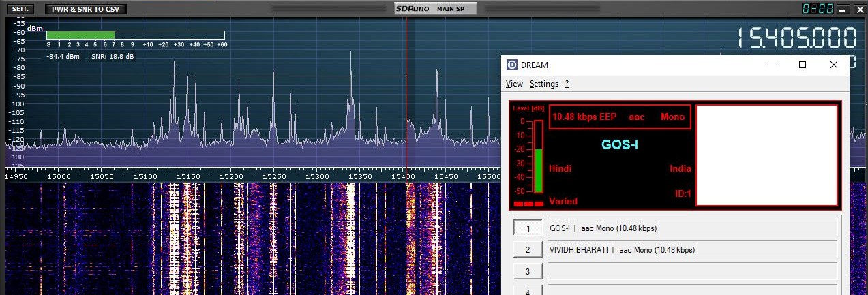Screen dimensions: 868x295
Task: Click 15250 on the frequency scale
Action: (x=274, y=177)
